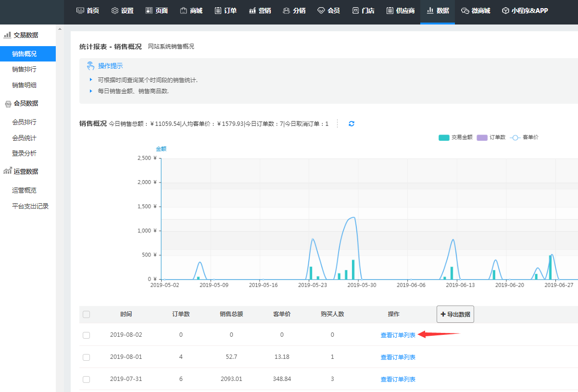Image resolution: width=578 pixels, height=392 pixels.
Task: Click the 微商城 WeChat icon
Action: pyautogui.click(x=465, y=11)
